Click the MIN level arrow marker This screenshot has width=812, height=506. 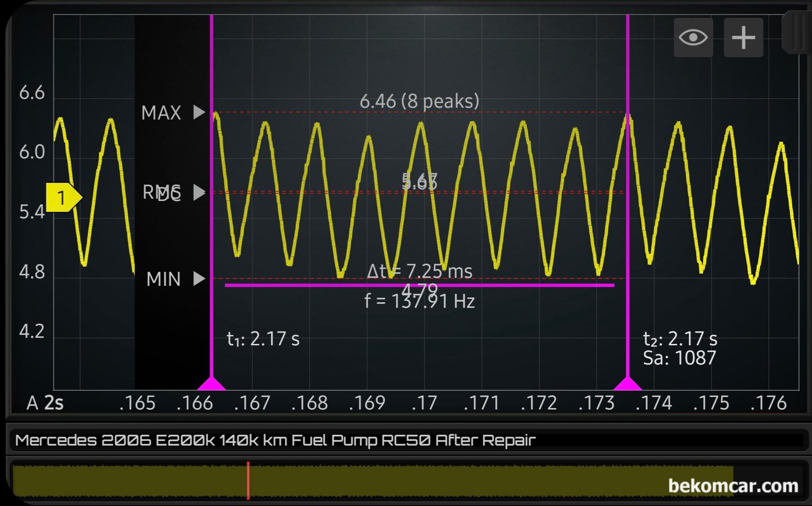199,279
